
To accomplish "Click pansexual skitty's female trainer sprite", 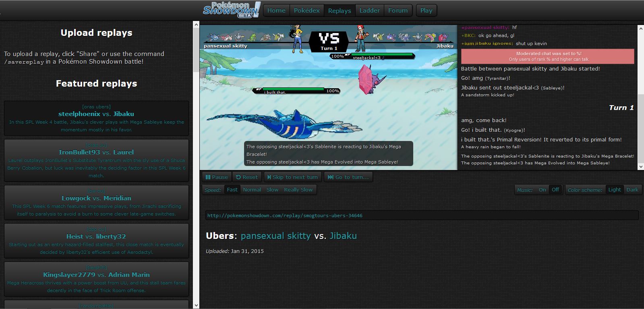I will coord(297,38).
